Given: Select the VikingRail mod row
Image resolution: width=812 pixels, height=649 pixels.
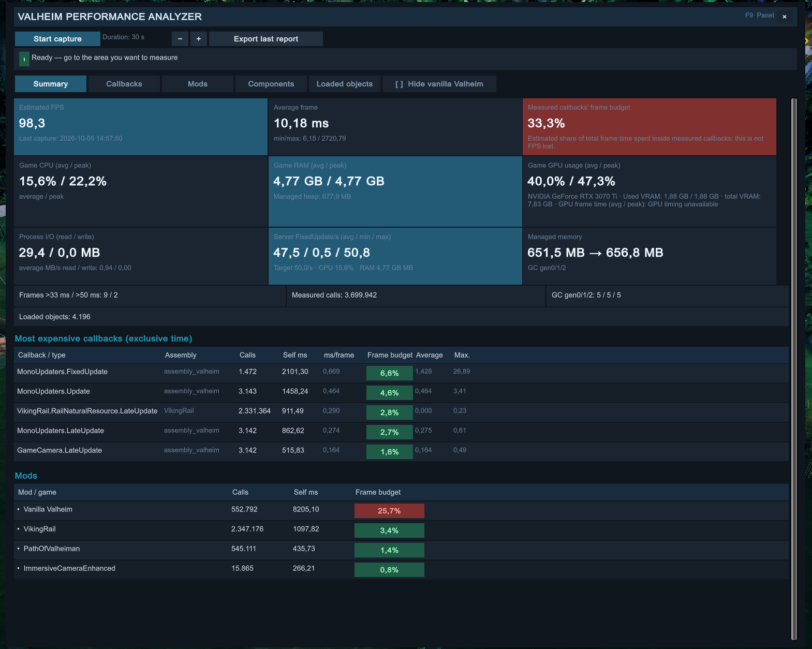Looking at the screenshot, I should point(401,530).
